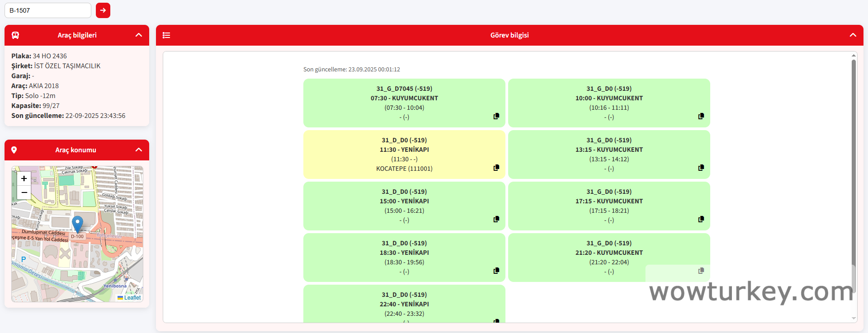Screen dimensions: 868x333
Task: Click the list icon in Görev bilgisi header
Action: click(x=166, y=35)
